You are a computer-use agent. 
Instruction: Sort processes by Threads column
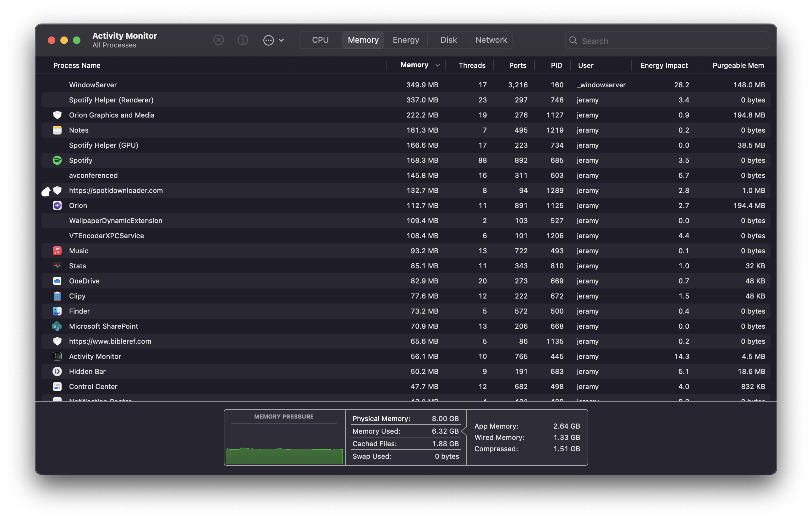(472, 65)
